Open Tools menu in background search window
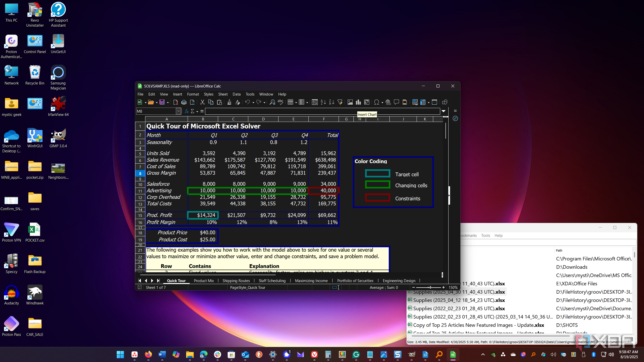 486,236
